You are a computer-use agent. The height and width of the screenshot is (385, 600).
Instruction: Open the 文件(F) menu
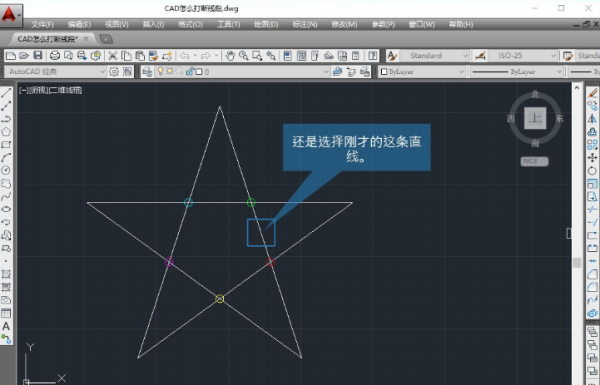[x=42, y=24]
